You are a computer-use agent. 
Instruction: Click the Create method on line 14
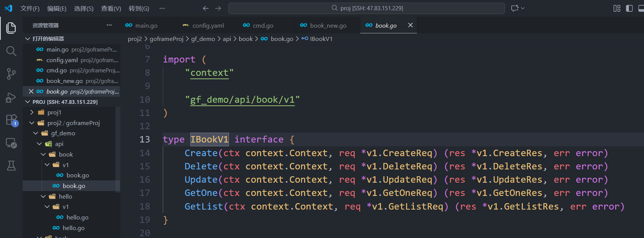click(x=201, y=153)
